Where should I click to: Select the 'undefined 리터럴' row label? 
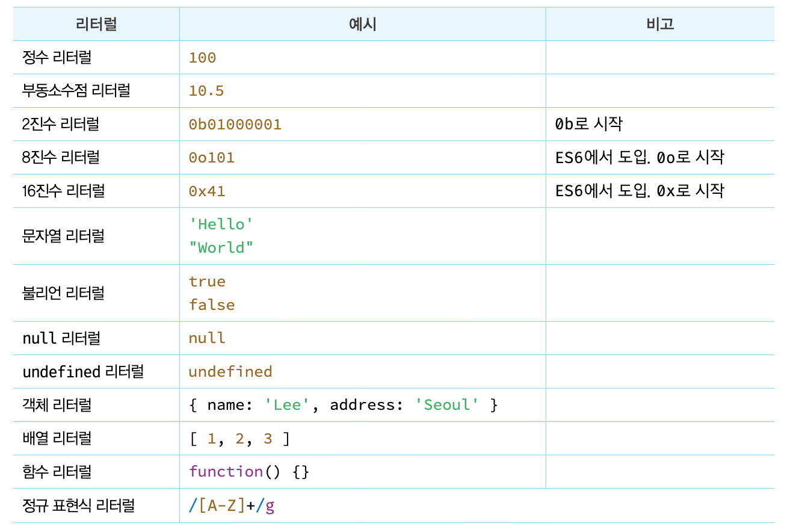83,372
